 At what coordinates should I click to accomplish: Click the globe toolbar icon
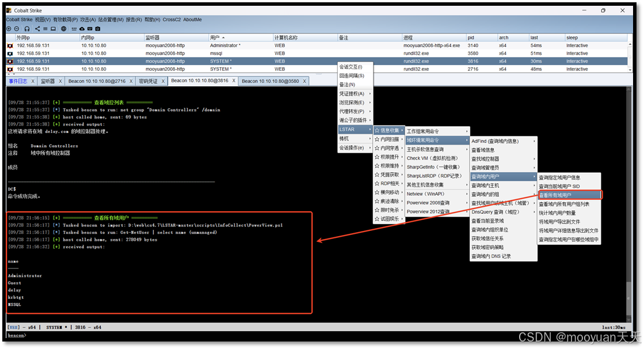(64, 29)
